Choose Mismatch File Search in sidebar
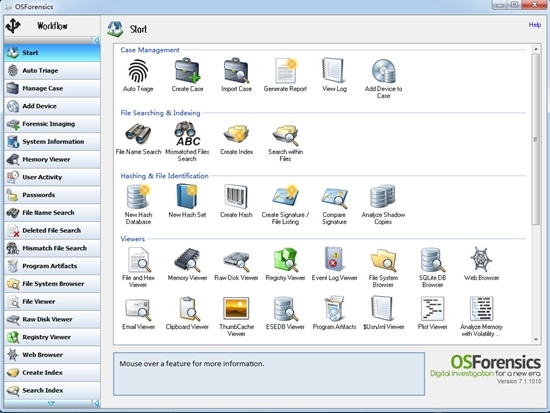Viewport: 550px width, 413px height. pos(52,248)
